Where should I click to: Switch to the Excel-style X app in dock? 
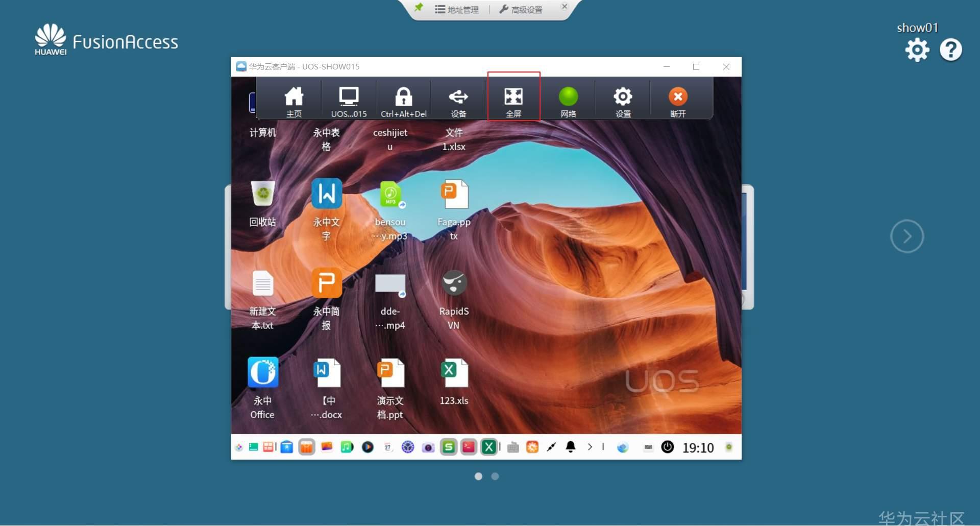pos(489,447)
